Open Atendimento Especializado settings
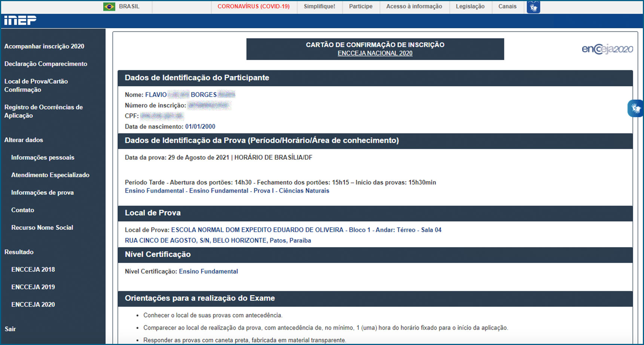Viewport: 644px width, 345px height. click(x=50, y=175)
